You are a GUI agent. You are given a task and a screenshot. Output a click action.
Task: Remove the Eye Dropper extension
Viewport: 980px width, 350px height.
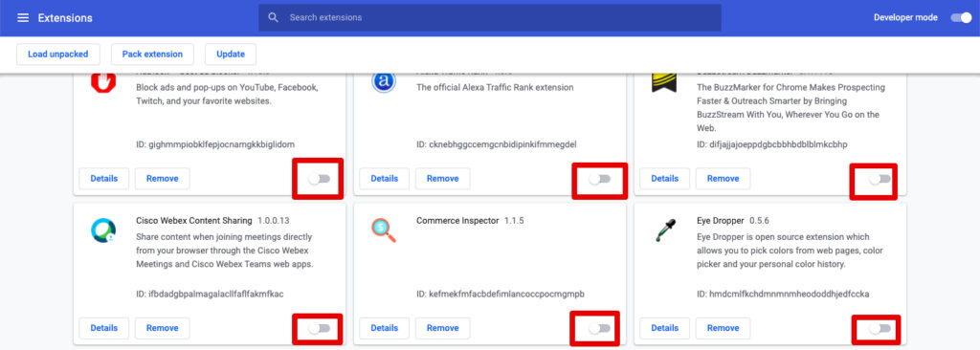coord(724,327)
